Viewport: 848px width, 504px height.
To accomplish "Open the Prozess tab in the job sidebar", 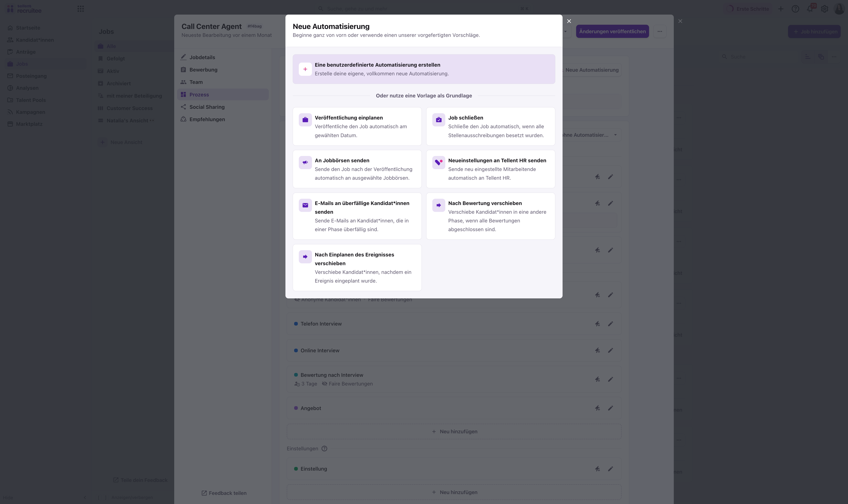I will coord(199,94).
